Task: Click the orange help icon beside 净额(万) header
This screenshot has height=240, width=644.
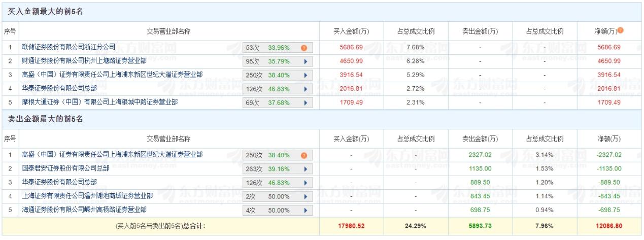Action: 620,31
